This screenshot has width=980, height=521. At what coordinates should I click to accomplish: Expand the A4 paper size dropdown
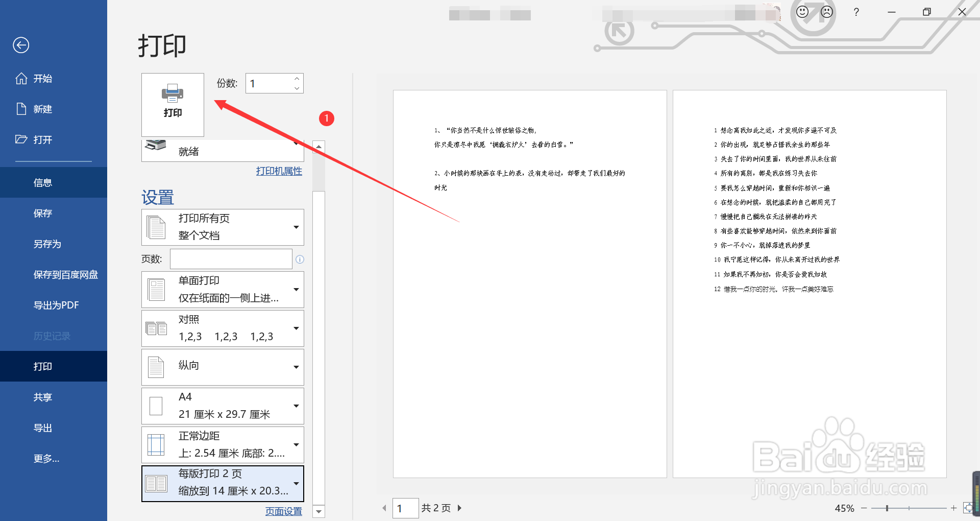[x=223, y=406]
